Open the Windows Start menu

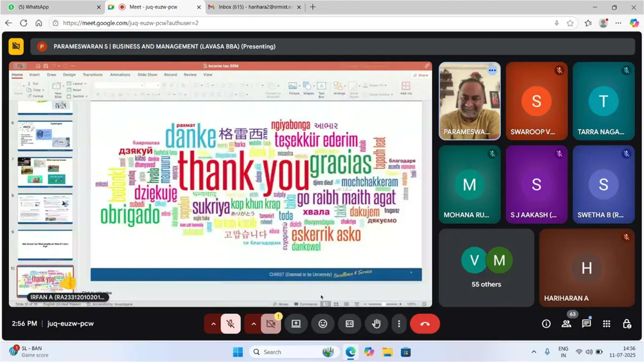[x=238, y=352]
